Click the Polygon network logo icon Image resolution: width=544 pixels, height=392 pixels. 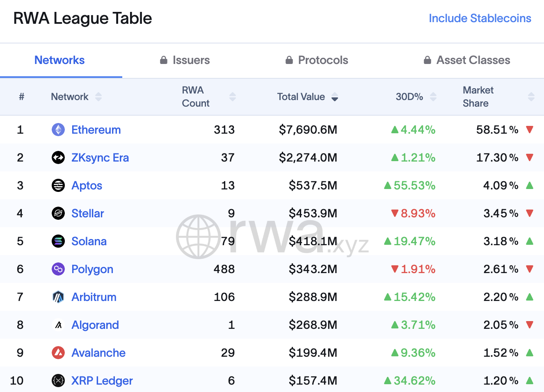coord(58,269)
